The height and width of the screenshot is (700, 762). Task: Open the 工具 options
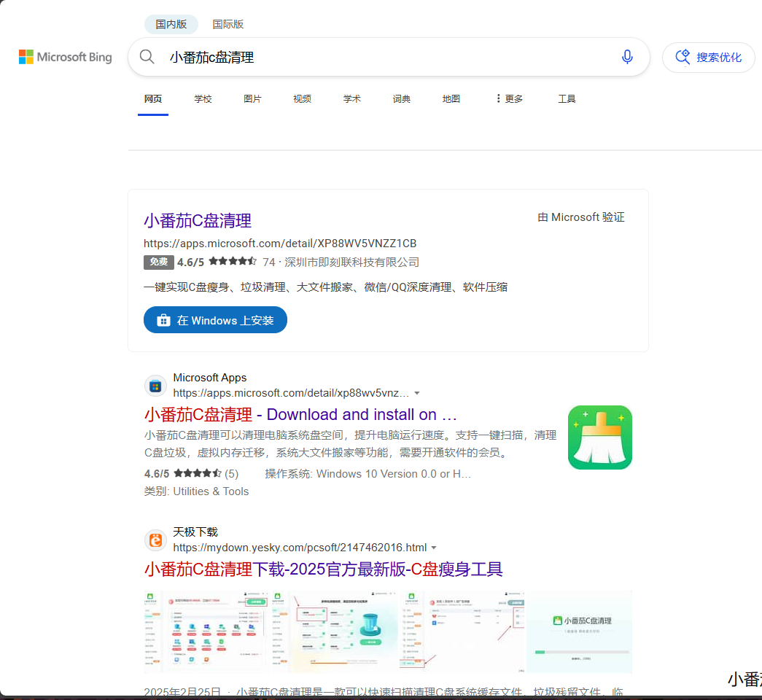click(x=567, y=99)
